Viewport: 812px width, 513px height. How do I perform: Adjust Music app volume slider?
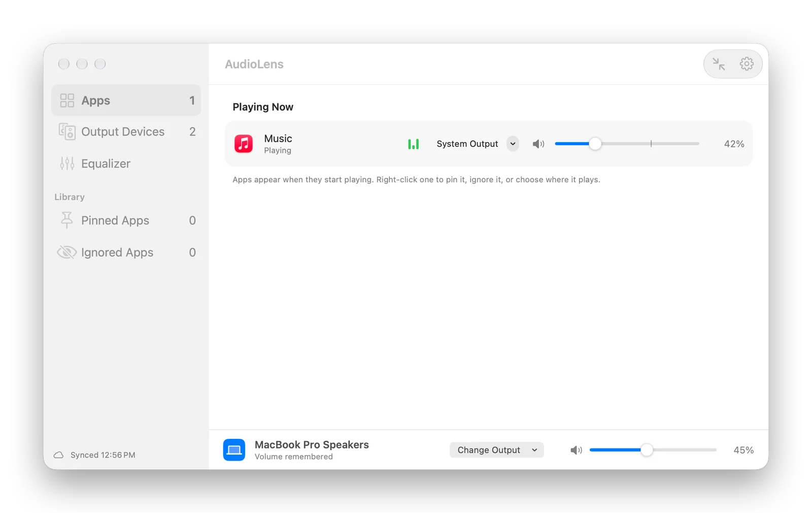tap(627, 144)
